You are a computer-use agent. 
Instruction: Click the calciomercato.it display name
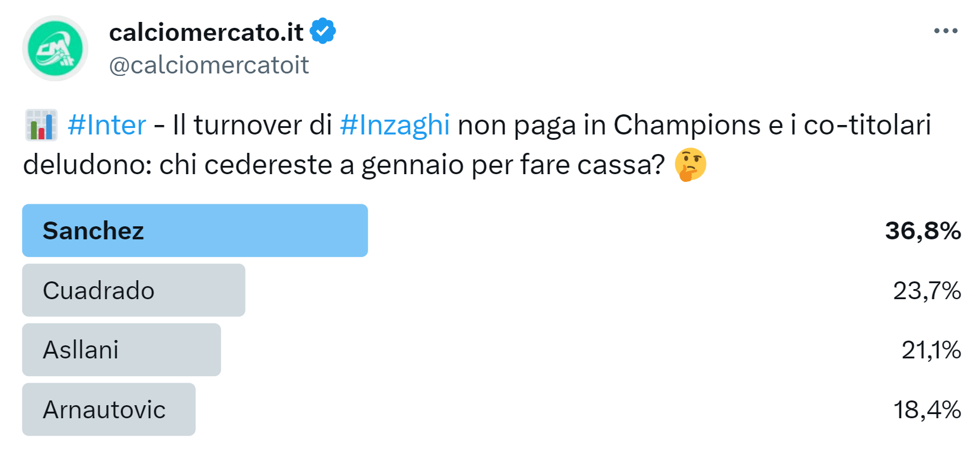click(206, 33)
